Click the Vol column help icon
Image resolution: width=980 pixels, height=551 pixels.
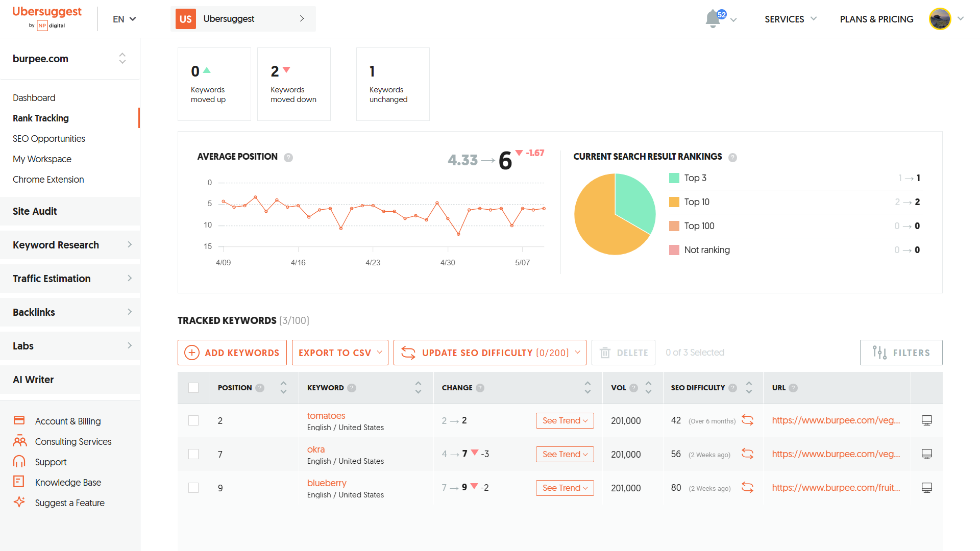[x=633, y=388]
